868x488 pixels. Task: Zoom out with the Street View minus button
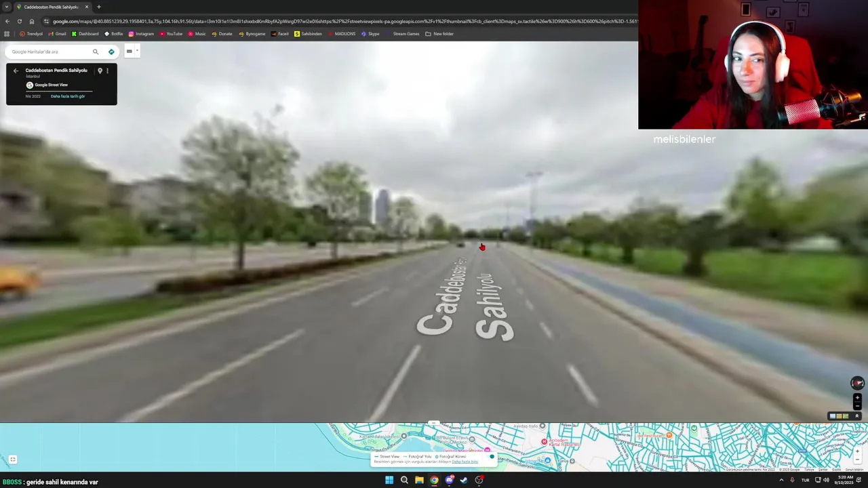tap(857, 406)
